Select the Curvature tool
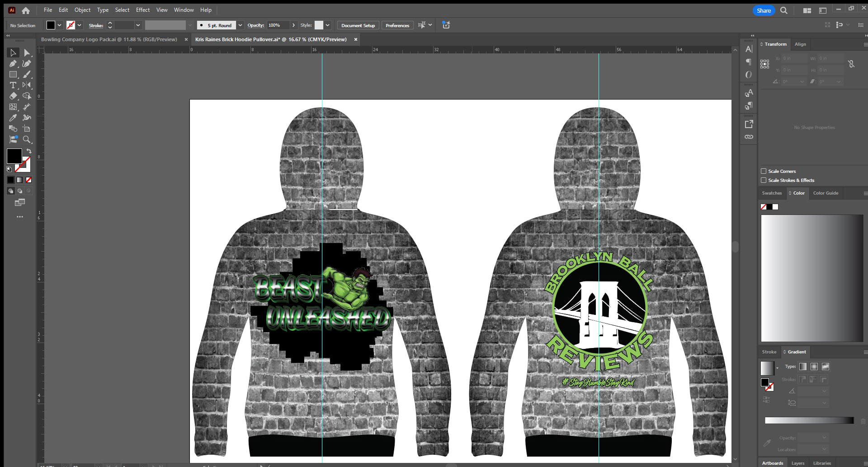 pos(27,64)
